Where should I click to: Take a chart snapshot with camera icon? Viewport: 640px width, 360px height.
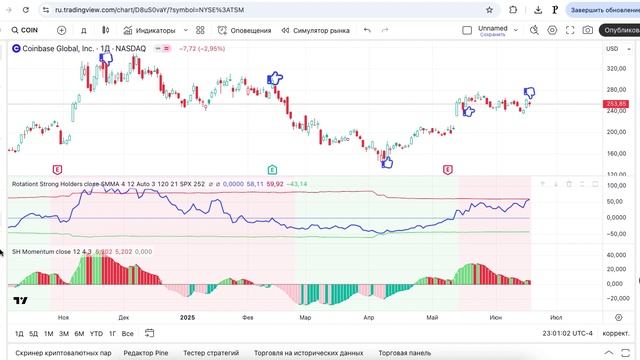(588, 30)
